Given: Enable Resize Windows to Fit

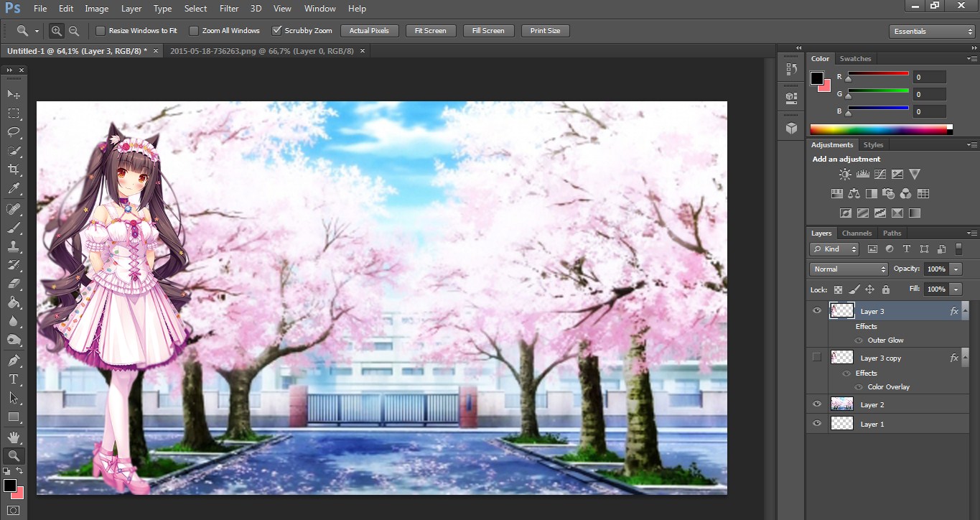Looking at the screenshot, I should [x=101, y=30].
